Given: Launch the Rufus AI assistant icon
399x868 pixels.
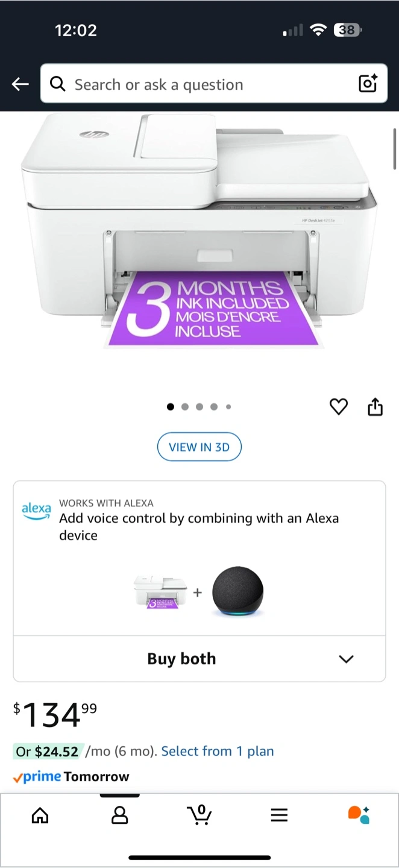Looking at the screenshot, I should (359, 815).
